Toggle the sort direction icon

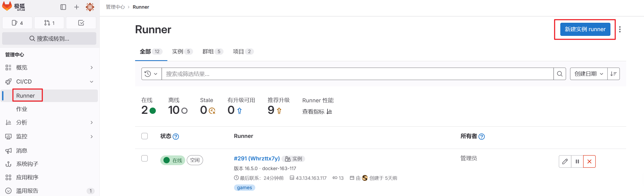[614, 74]
